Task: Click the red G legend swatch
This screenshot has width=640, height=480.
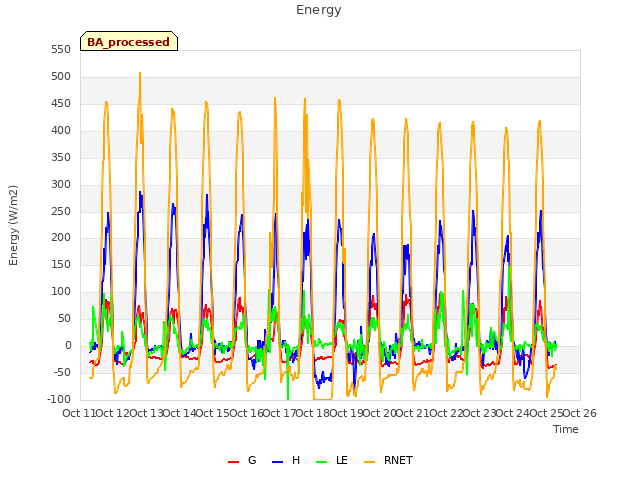Action: (233, 461)
